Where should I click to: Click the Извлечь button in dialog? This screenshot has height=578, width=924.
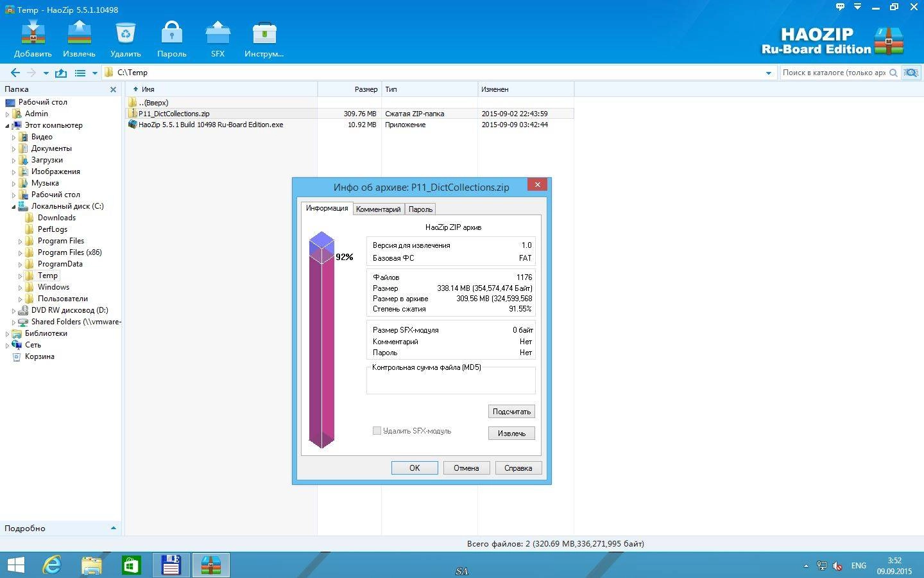pos(511,433)
